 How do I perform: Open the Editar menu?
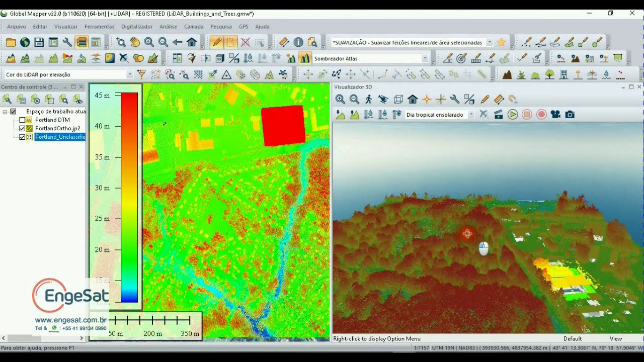pyautogui.click(x=40, y=27)
